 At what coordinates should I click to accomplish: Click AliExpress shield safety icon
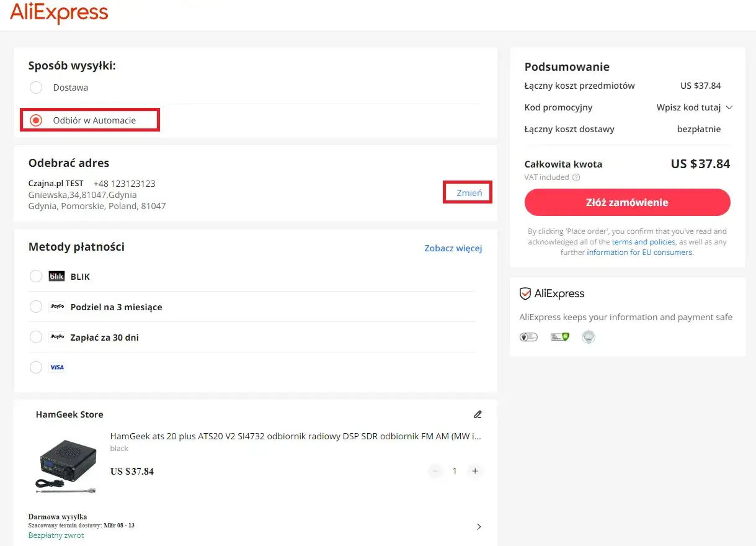click(x=525, y=294)
